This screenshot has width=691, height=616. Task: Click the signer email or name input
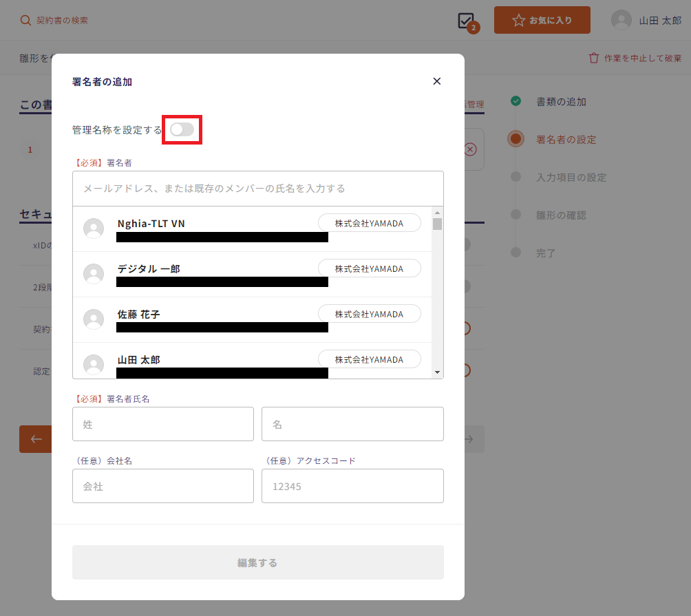click(257, 189)
